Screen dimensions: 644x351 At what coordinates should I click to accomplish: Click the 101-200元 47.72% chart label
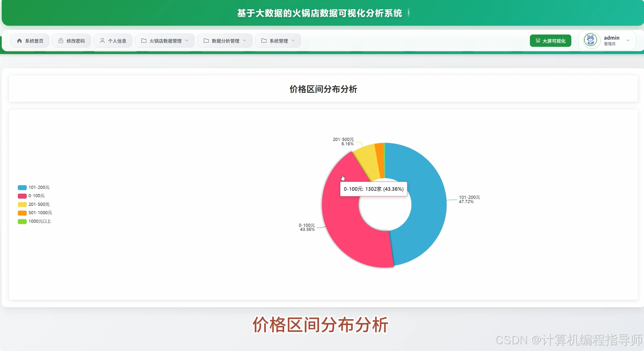coord(469,199)
